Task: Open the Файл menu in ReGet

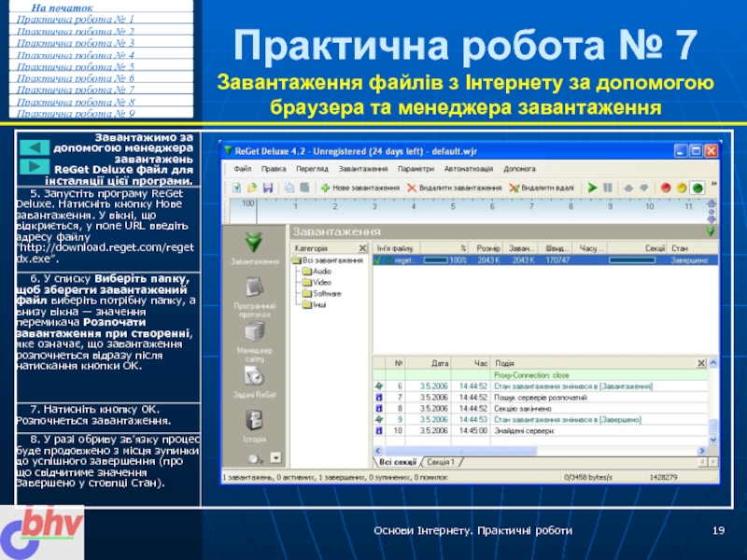Action: tap(243, 169)
